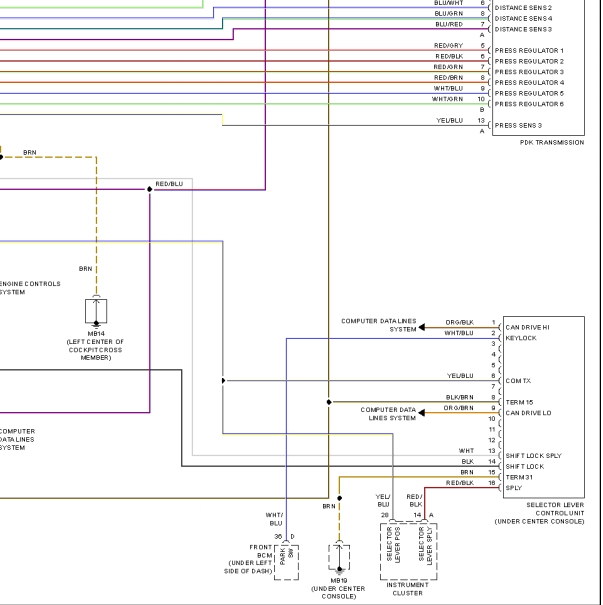Select the TERM 15 terminal label
This screenshot has width=603, height=605.
(519, 402)
